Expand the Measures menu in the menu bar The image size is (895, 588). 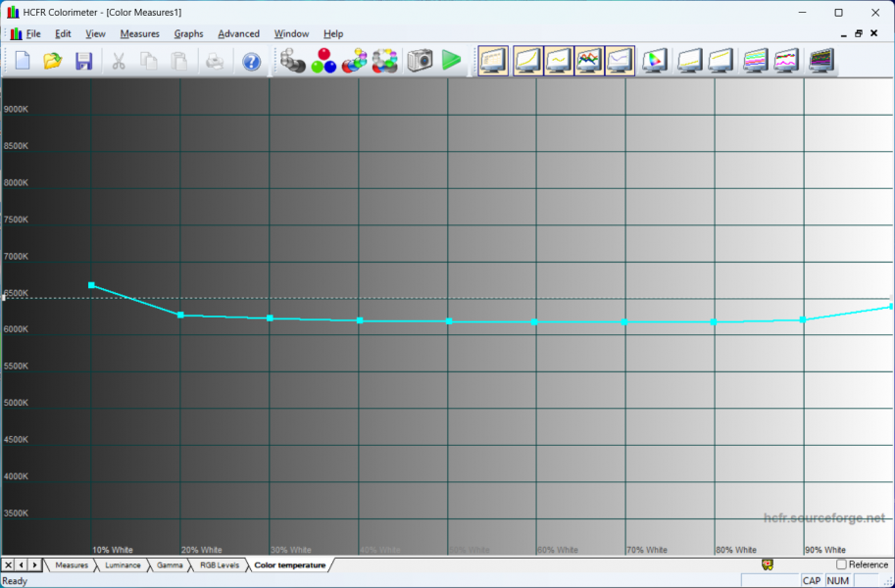(139, 33)
